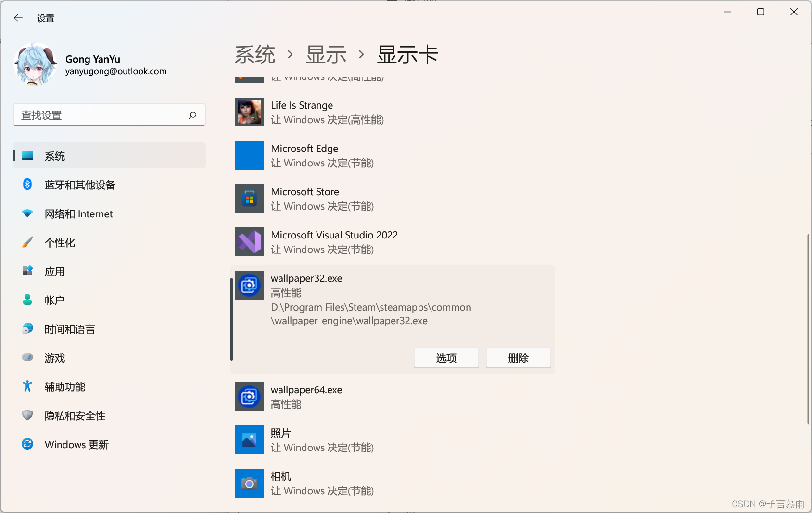Click the Wi-Fi network icon in sidebar
812x513 pixels.
coord(27,213)
